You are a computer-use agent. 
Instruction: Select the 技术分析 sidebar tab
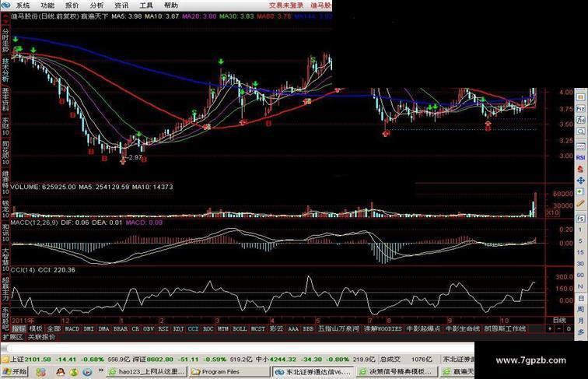click(5, 70)
